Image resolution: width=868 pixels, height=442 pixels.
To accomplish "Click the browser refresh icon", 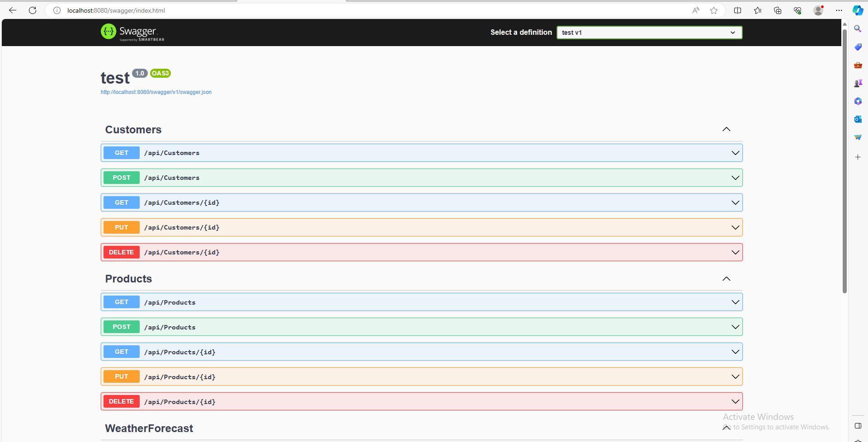I will click(33, 10).
